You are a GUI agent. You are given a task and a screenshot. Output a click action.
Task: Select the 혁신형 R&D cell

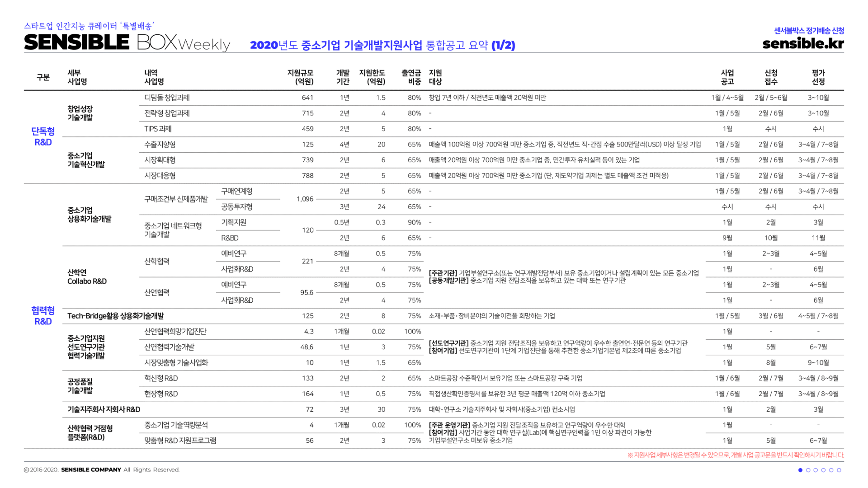click(161, 378)
